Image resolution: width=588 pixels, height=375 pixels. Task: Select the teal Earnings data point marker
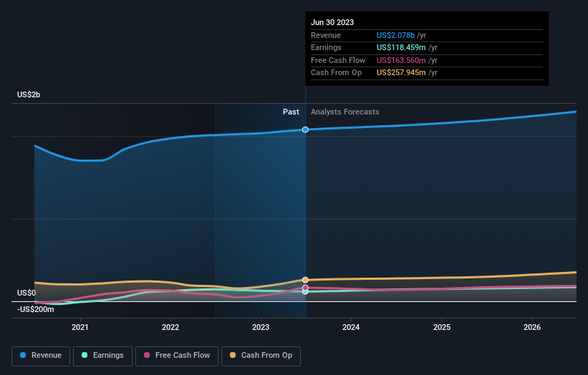pyautogui.click(x=305, y=292)
